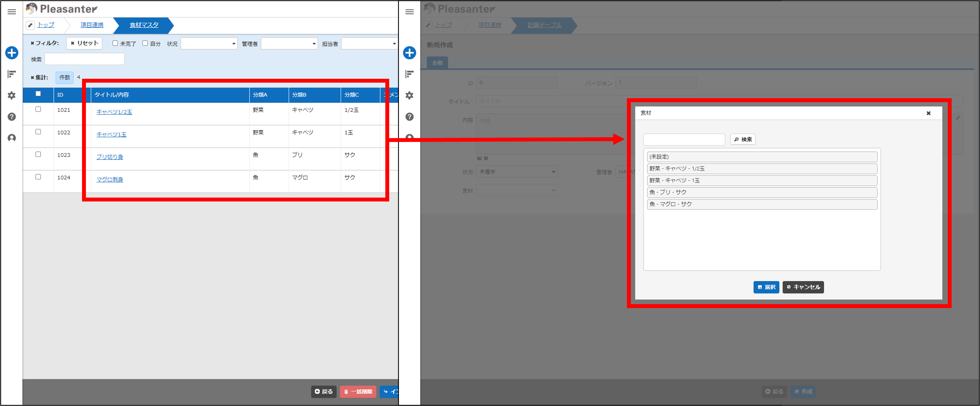Go to the 項目連携 breadcrumb
Image resolution: width=980 pixels, height=406 pixels.
pyautogui.click(x=92, y=25)
